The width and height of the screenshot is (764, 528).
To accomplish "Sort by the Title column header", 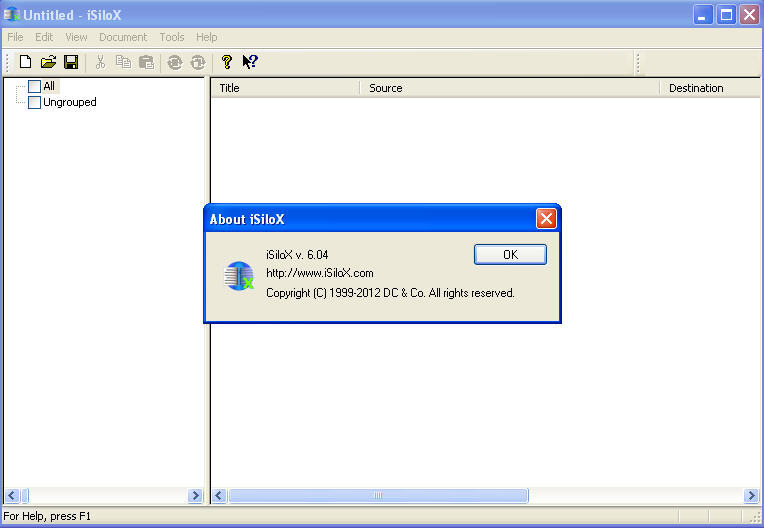I will tap(286, 88).
